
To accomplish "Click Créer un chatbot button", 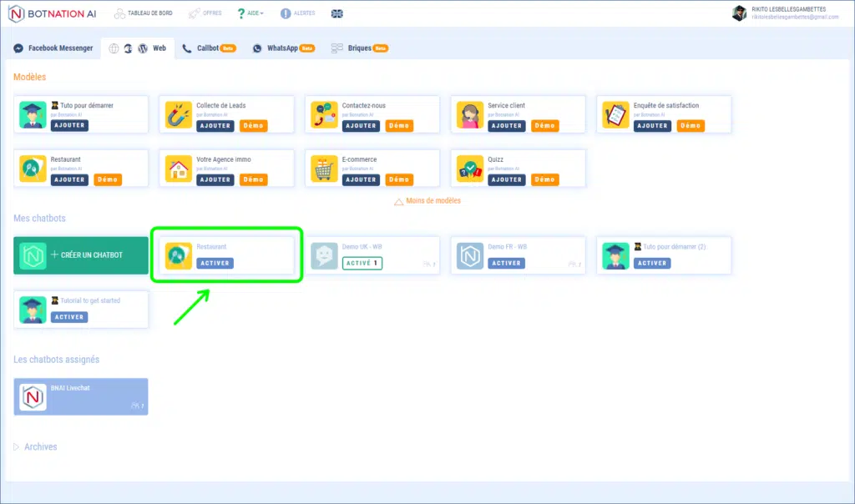I will pos(81,255).
